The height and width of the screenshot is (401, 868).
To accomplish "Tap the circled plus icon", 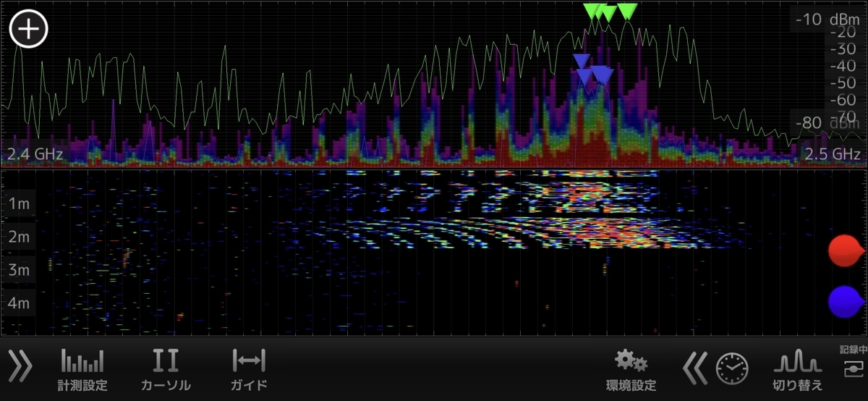I will tap(28, 29).
